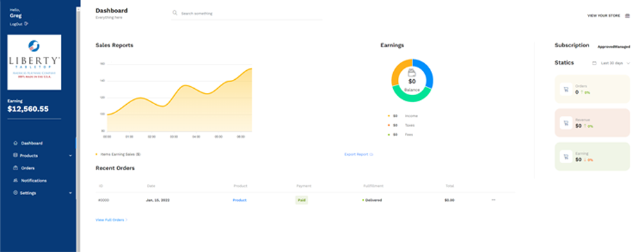Click the Items Earning Sales legend entry
This screenshot has width=644, height=252.
119,155
